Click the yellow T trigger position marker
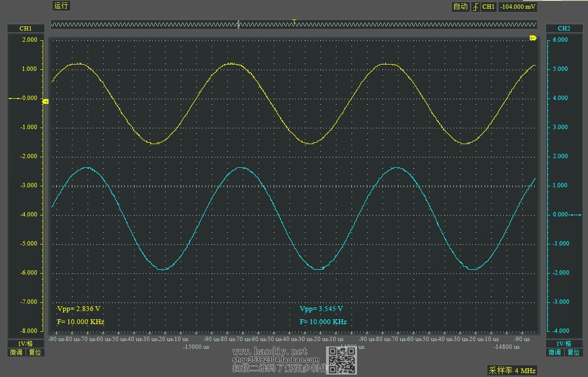 click(294, 21)
